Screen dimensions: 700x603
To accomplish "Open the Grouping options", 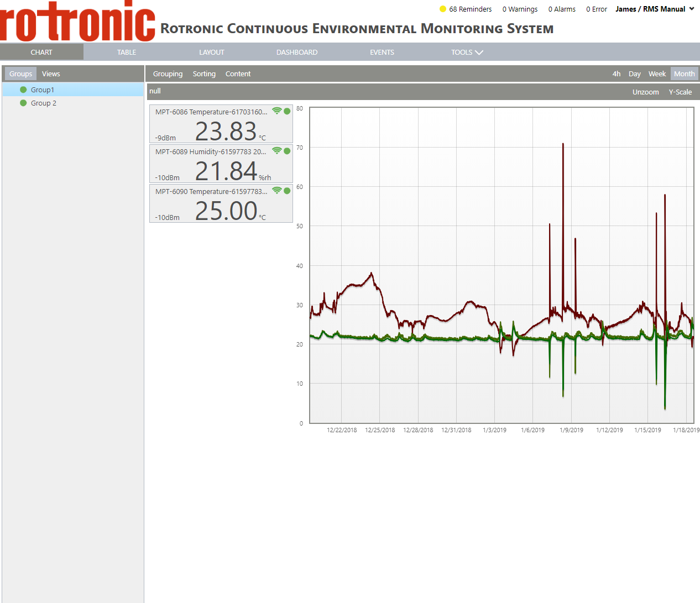I will (168, 74).
